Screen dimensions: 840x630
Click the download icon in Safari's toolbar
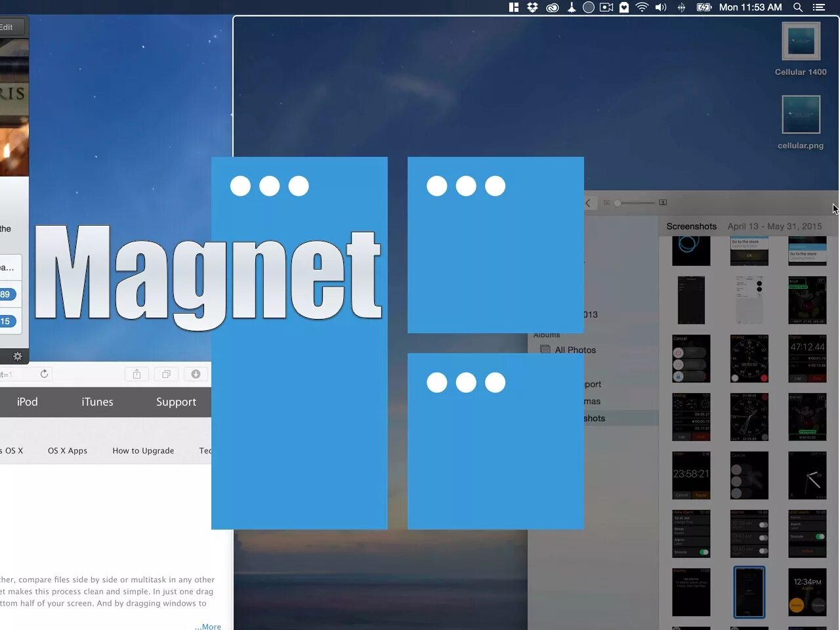196,373
